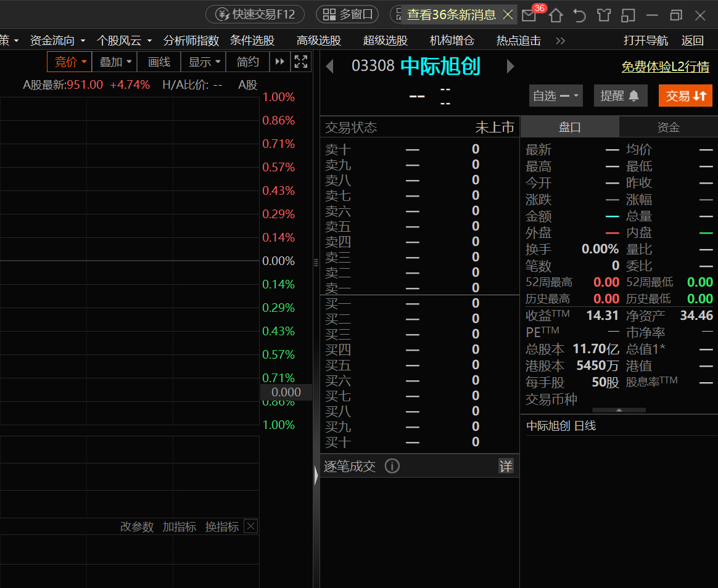Click stock name 中际旭创 title
This screenshot has width=718, height=588.
(440, 67)
